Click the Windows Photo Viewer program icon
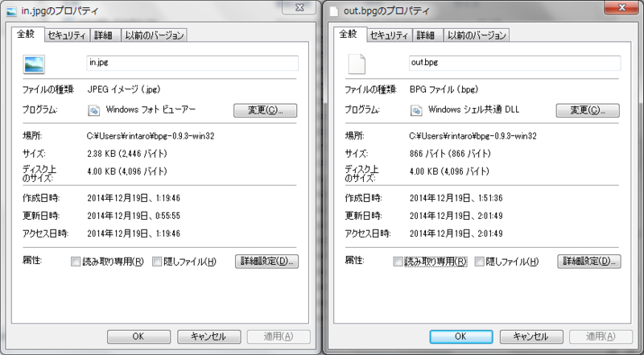Image resolution: width=644 pixels, height=355 pixels. (x=93, y=110)
